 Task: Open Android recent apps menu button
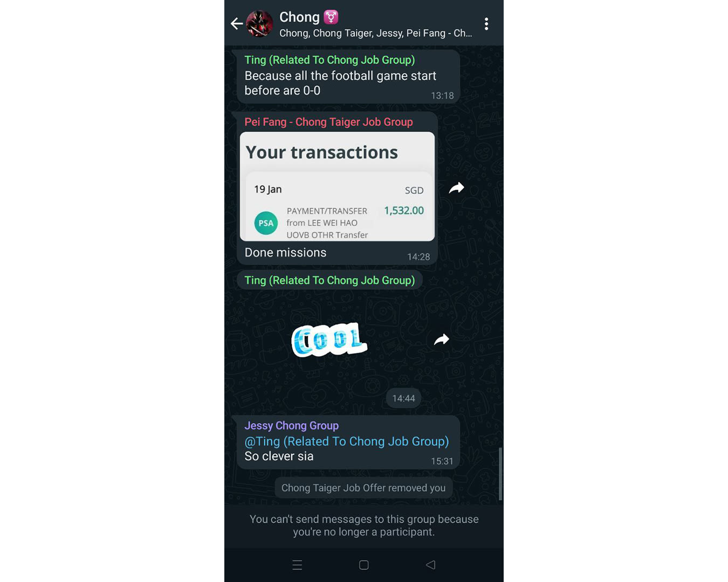[x=297, y=565]
